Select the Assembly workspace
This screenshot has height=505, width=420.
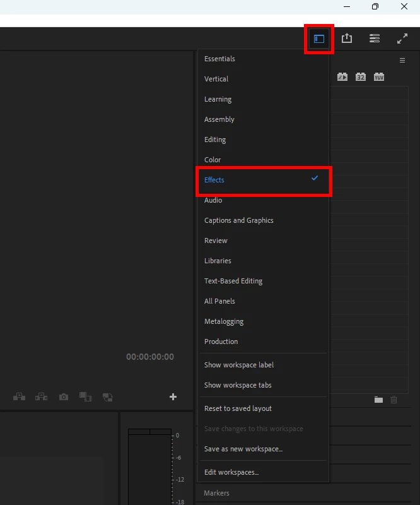263,119
